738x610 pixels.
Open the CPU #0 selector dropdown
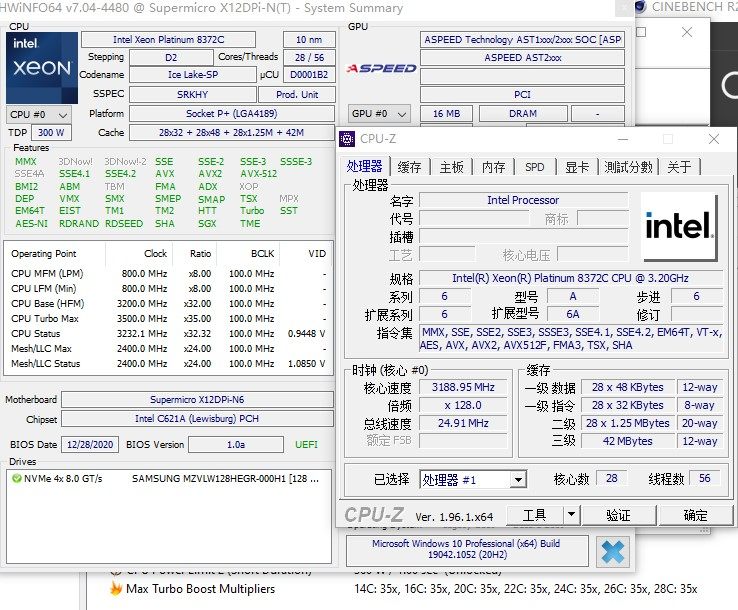39,114
